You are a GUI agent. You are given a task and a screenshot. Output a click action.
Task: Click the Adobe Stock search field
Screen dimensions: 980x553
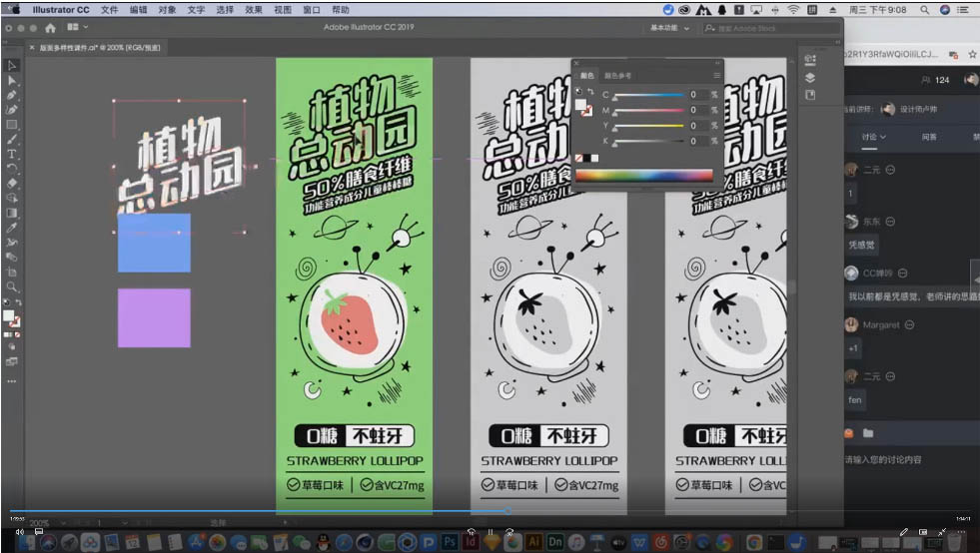click(773, 28)
